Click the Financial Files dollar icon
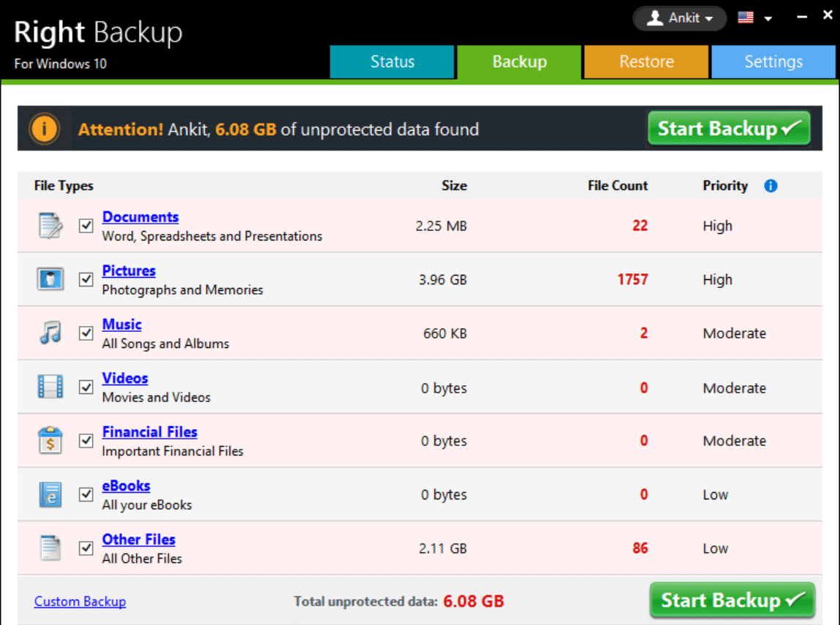840x625 pixels. [50, 441]
